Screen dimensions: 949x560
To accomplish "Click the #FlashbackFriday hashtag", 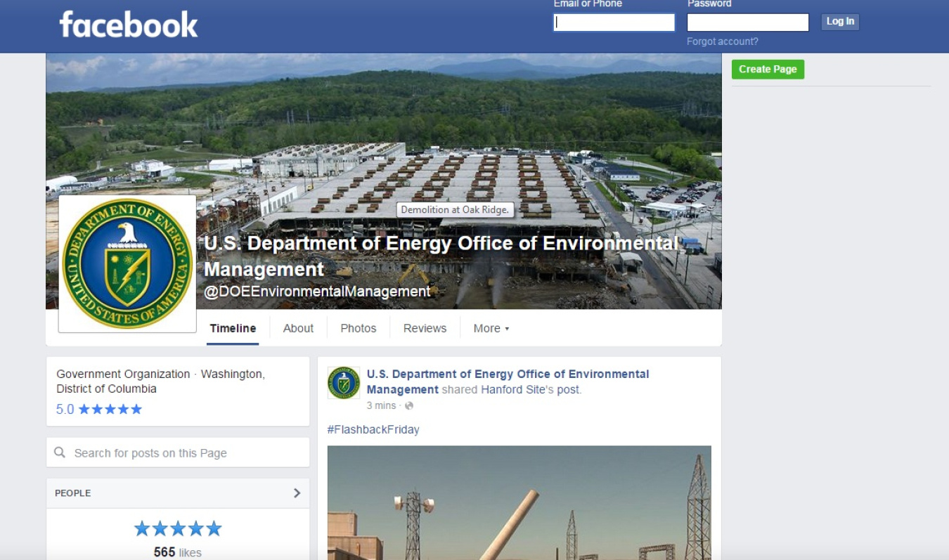I will click(373, 429).
